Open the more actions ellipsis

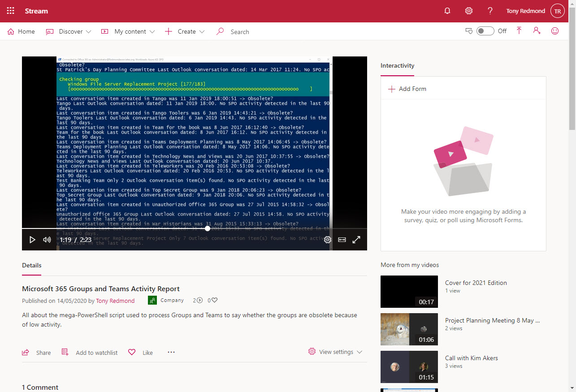171,352
